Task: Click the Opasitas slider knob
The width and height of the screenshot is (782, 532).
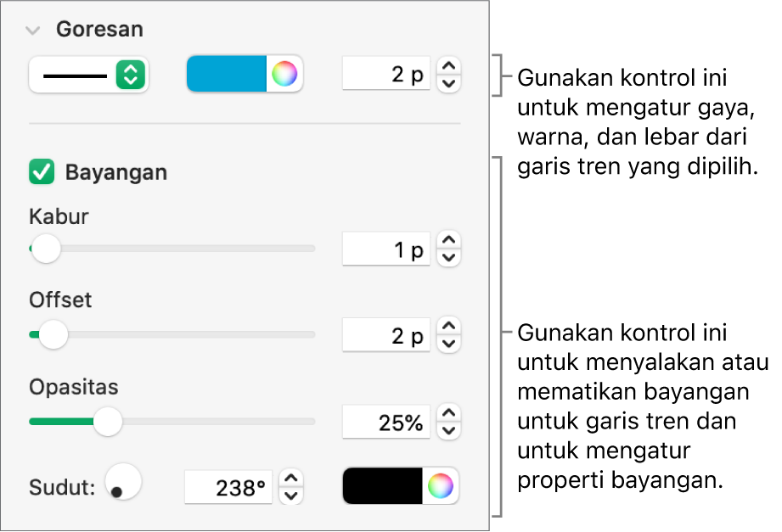Action: [107, 421]
